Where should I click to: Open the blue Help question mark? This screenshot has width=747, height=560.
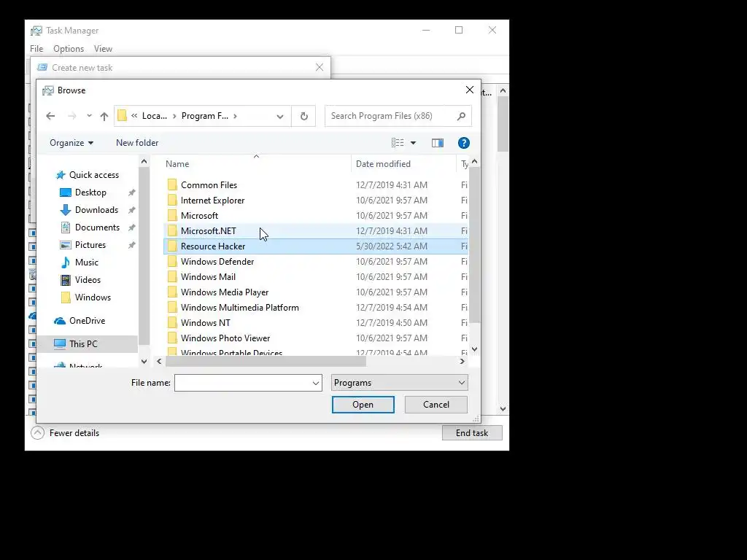pyautogui.click(x=463, y=143)
